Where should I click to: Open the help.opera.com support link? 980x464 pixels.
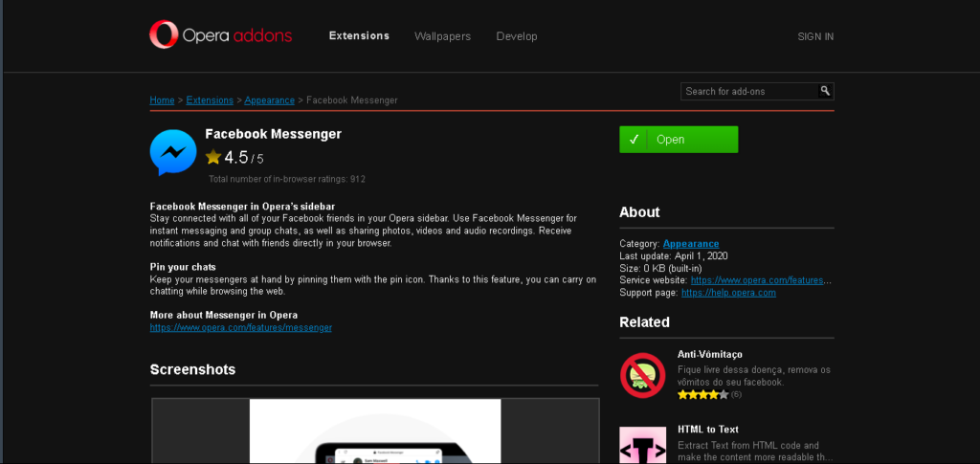coord(728,292)
